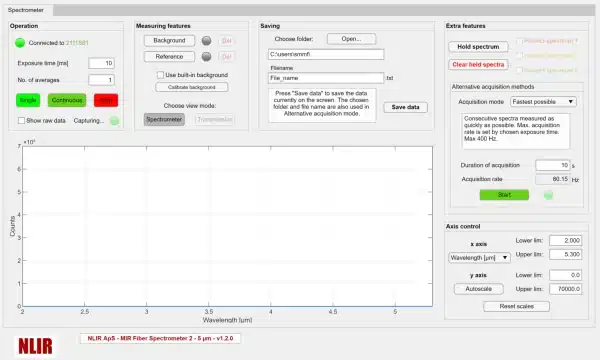Click the No. of averages field

click(101, 80)
